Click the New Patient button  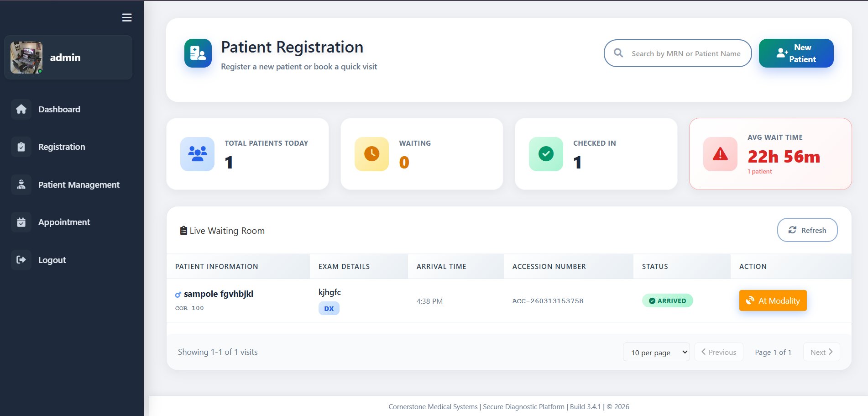[796, 53]
